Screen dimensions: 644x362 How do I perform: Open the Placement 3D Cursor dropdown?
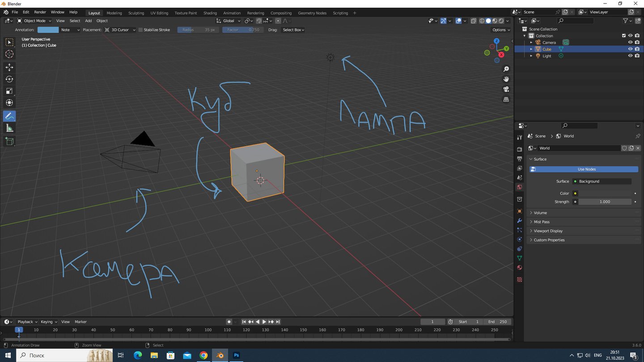[120, 30]
